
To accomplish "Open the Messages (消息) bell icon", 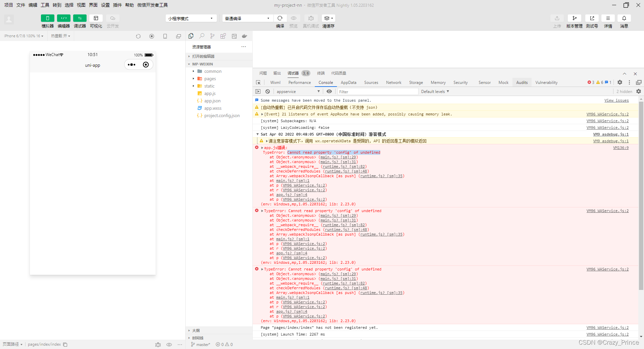I will [624, 18].
